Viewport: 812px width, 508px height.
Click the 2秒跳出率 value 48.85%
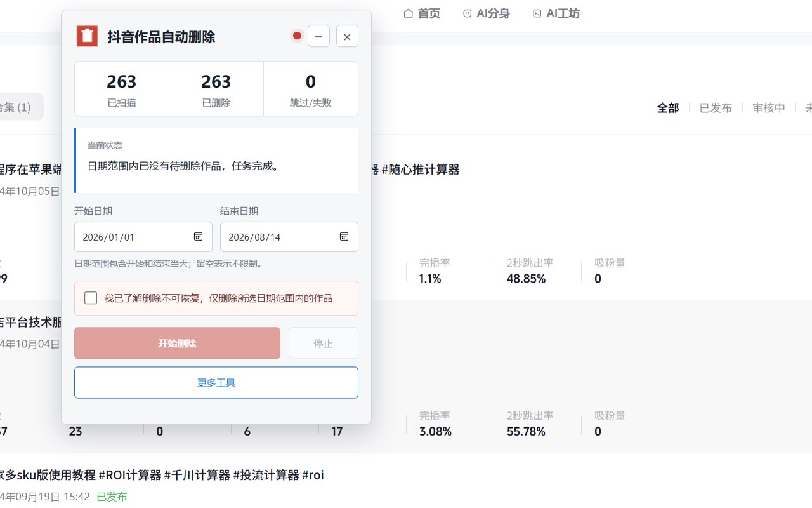tap(526, 279)
